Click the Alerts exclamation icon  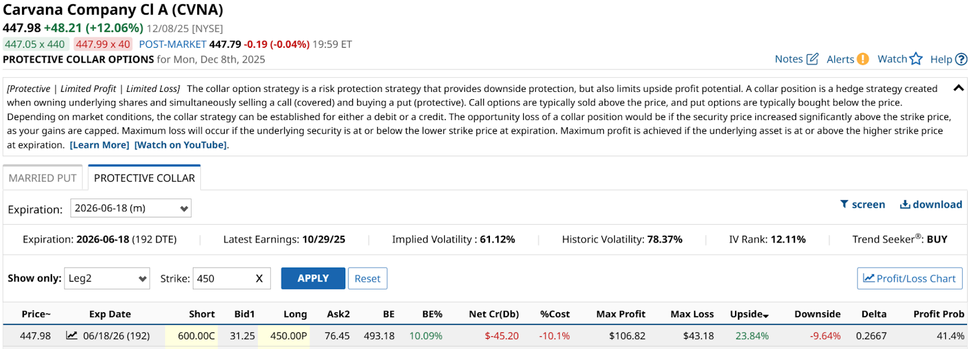click(x=862, y=59)
